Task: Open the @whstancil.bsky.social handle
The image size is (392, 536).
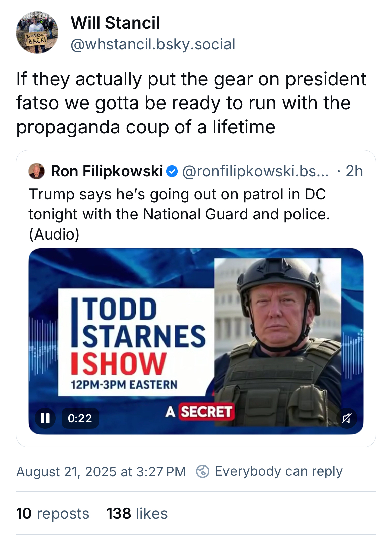Action: (x=153, y=44)
